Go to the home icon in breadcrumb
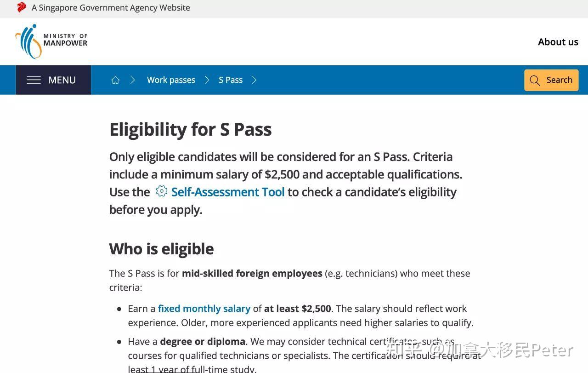Viewport: 588px width, 373px height. click(x=115, y=80)
